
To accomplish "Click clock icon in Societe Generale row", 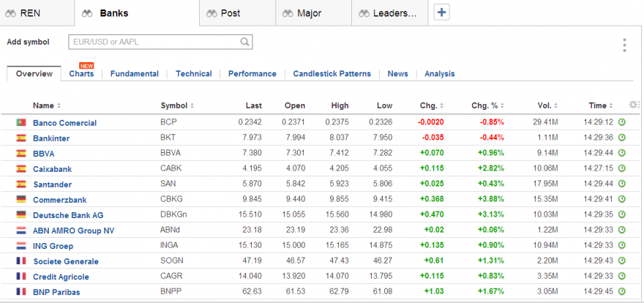I will [x=622, y=261].
